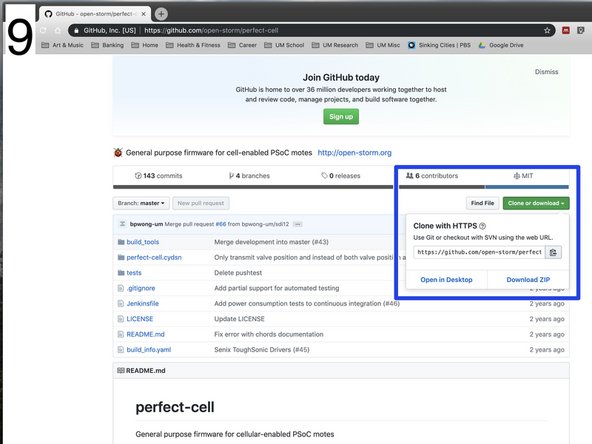The width and height of the screenshot is (592, 444).
Task: Click the browser home icon
Action: pyautogui.click(x=58, y=31)
